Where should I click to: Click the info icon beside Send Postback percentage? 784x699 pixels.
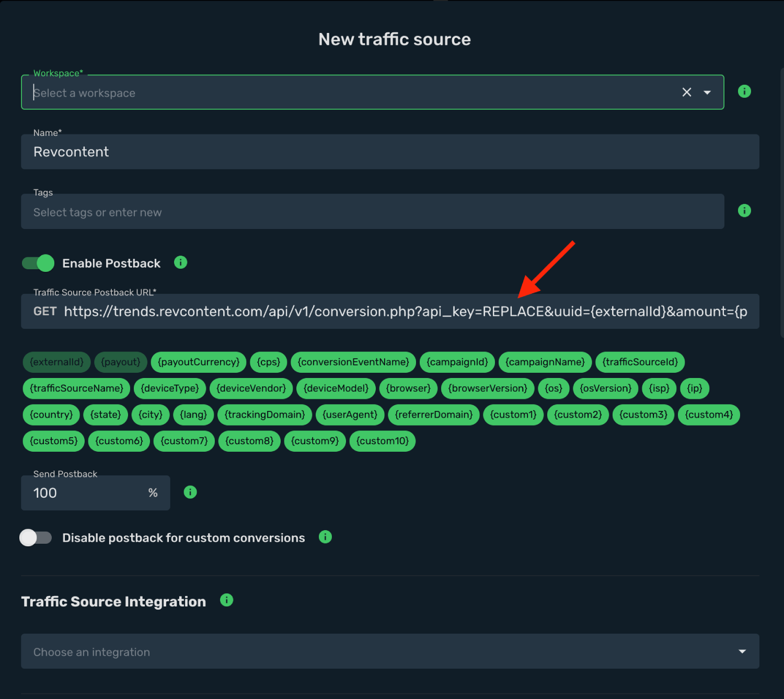190,492
